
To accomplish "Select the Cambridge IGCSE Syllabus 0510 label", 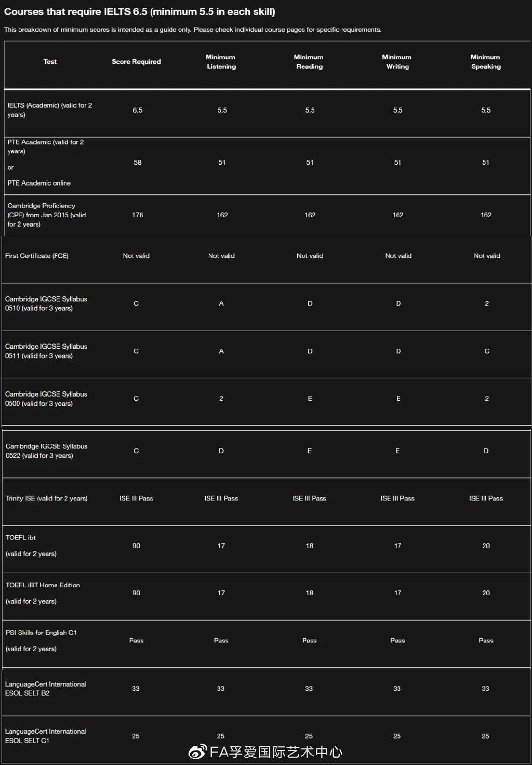I will pos(46,304).
